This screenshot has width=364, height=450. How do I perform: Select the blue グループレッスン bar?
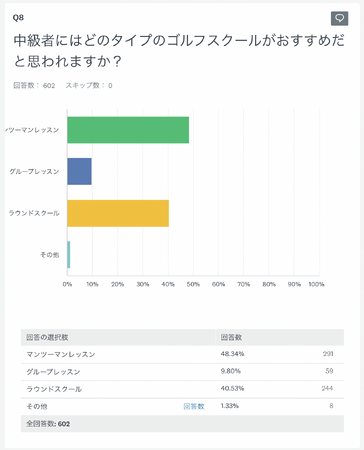point(79,171)
